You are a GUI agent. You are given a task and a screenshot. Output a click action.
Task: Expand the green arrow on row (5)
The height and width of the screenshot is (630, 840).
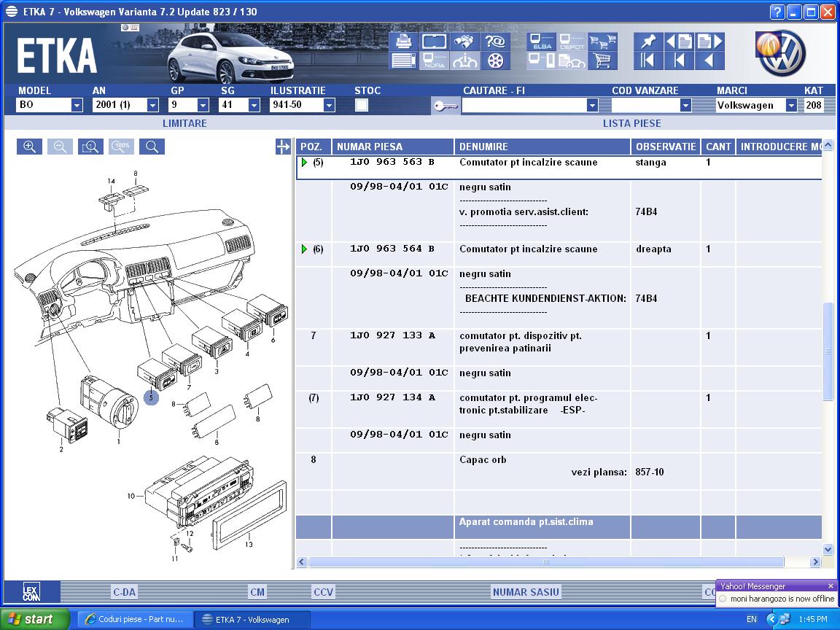304,163
